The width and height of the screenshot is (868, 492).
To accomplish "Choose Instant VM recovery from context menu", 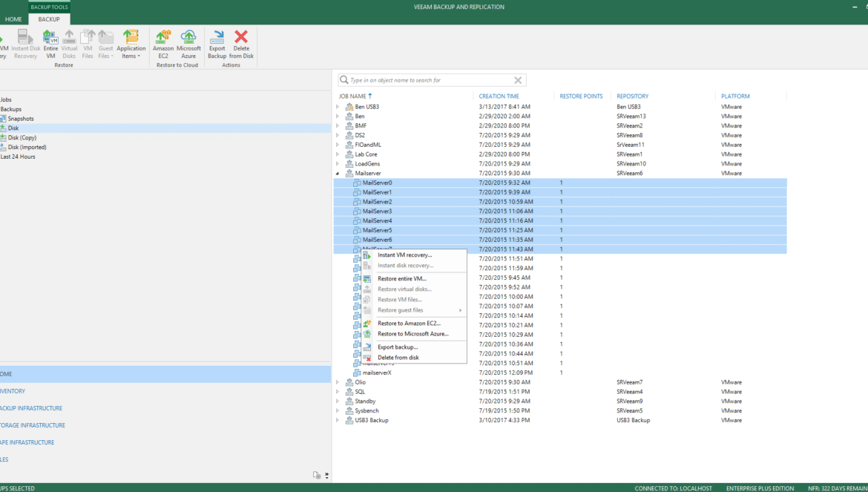I will pyautogui.click(x=413, y=255).
